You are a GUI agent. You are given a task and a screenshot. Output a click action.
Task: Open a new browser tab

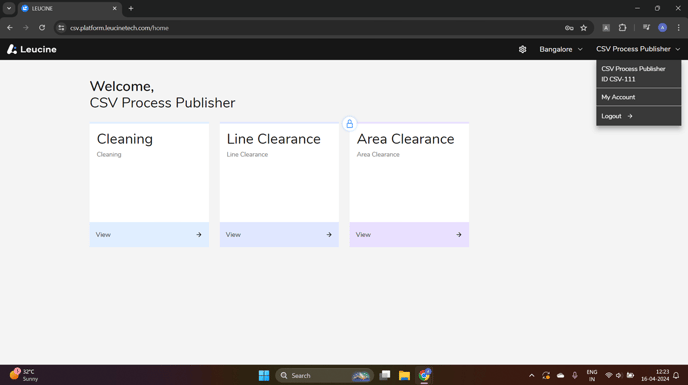(x=131, y=8)
